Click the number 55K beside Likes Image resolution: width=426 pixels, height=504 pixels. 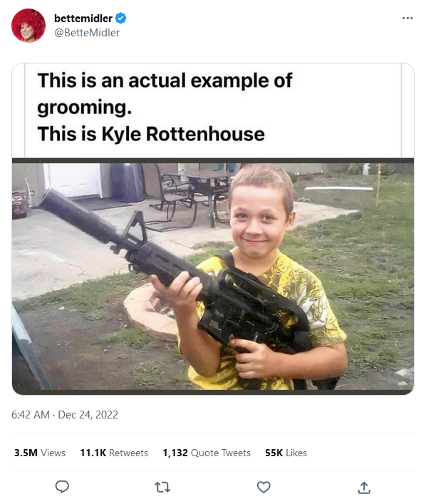[274, 453]
